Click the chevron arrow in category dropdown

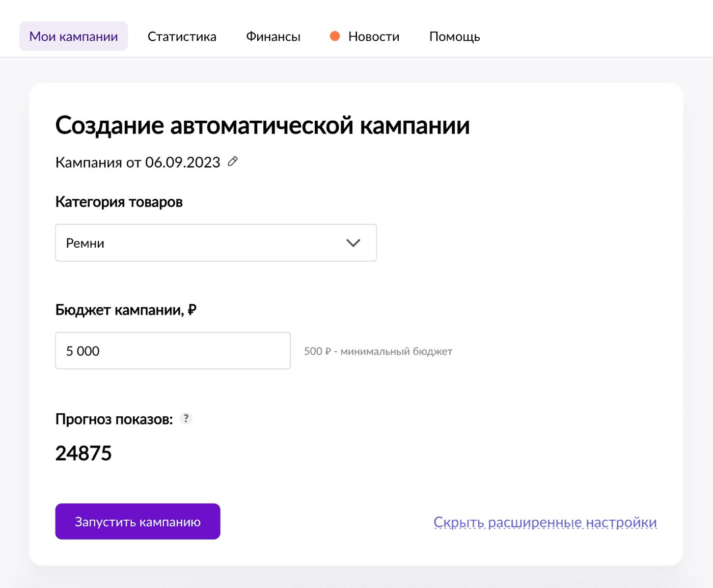click(x=353, y=243)
